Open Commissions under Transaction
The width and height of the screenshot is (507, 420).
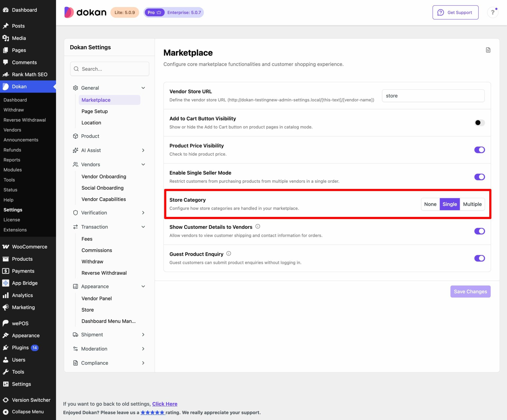(97, 250)
